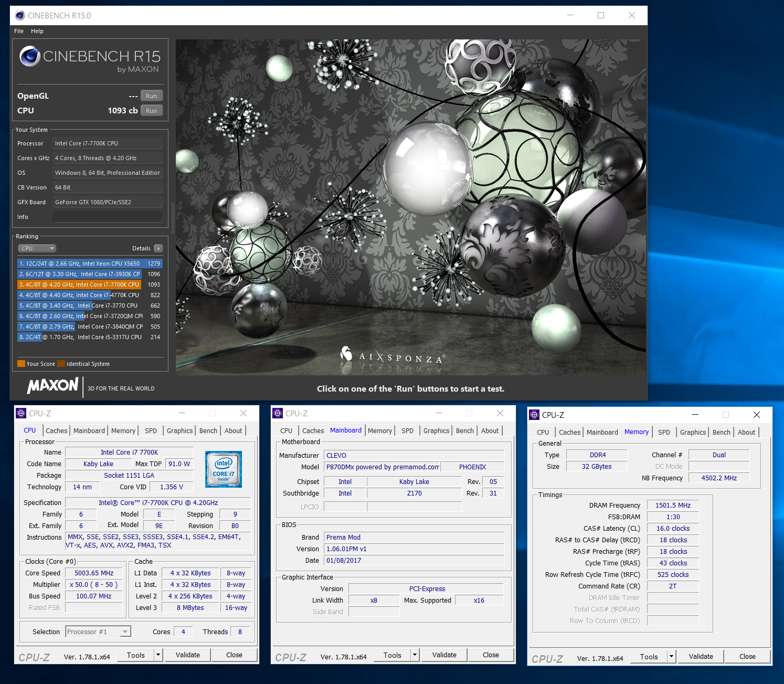Open the File menu in Cinebench

pyautogui.click(x=19, y=31)
